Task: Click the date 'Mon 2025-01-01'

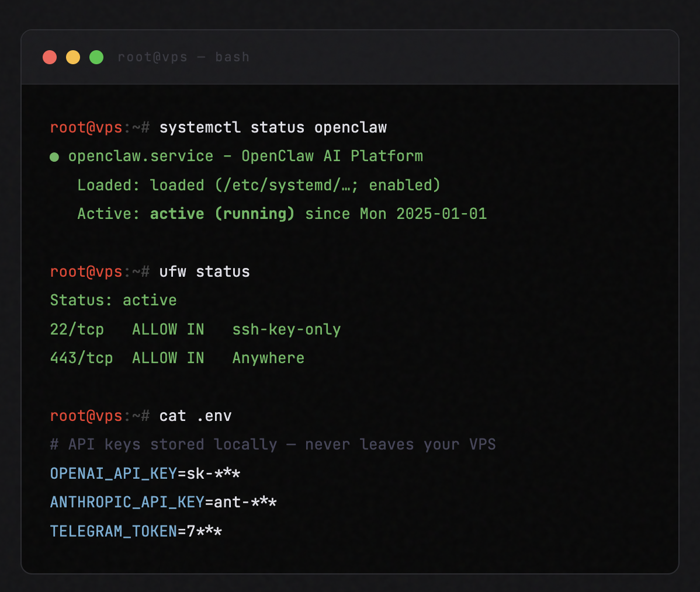Action: [x=423, y=214]
